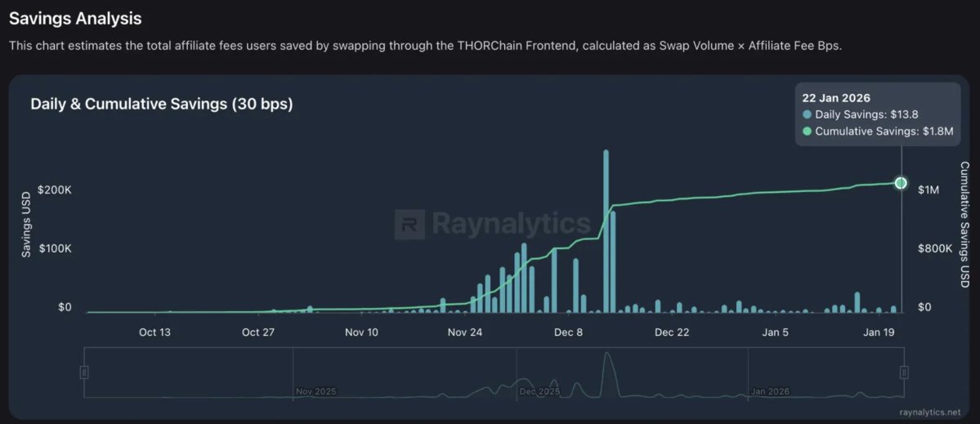Click the chart description paragraph

click(x=426, y=47)
